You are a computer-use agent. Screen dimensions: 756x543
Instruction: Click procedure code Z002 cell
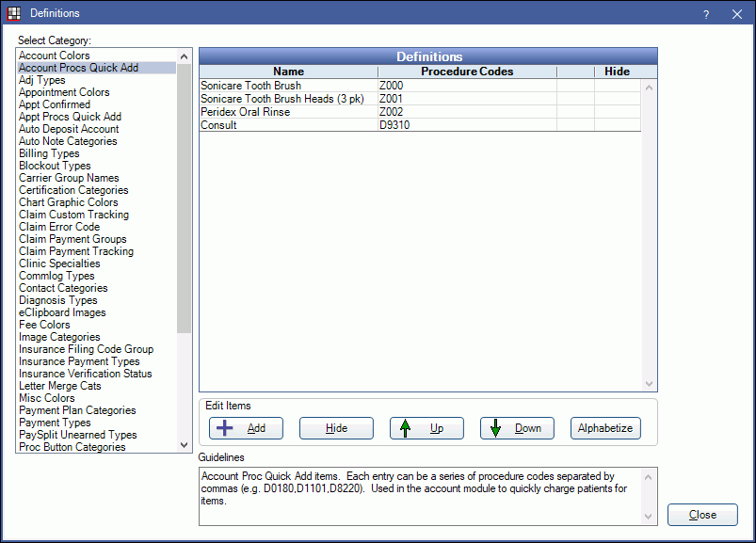(467, 112)
